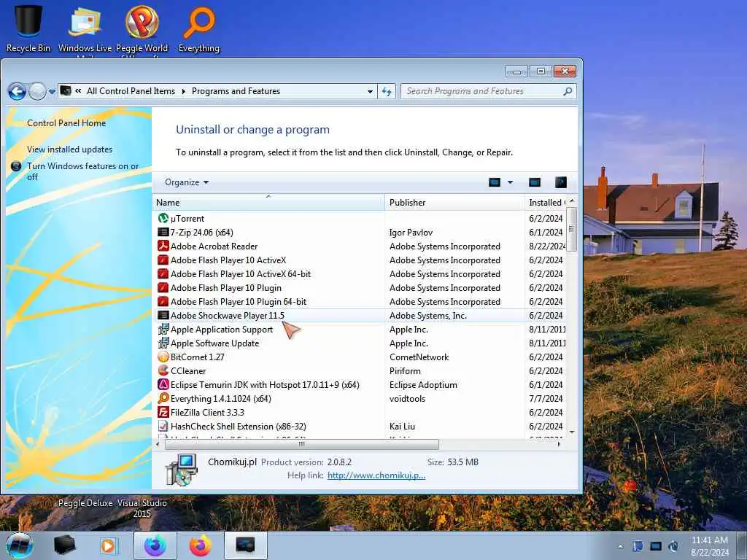The image size is (747, 560).
Task: Open the chomikuj.pl help link
Action: pos(376,475)
